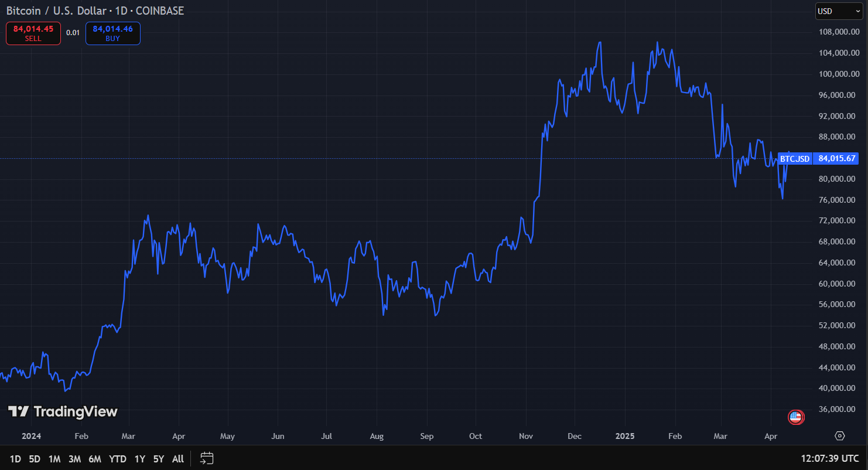Click the blue BUY price button
The height and width of the screenshot is (470, 868).
pyautogui.click(x=112, y=33)
